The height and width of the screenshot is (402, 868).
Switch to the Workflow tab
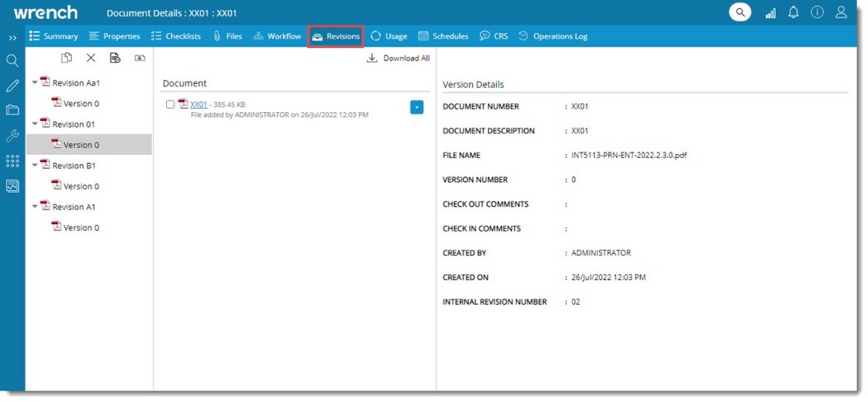coord(277,36)
